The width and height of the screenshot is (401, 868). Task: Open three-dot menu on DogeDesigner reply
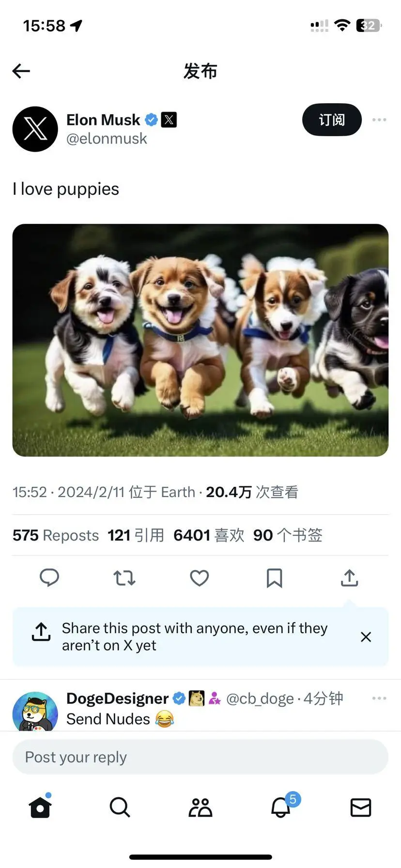tap(379, 698)
